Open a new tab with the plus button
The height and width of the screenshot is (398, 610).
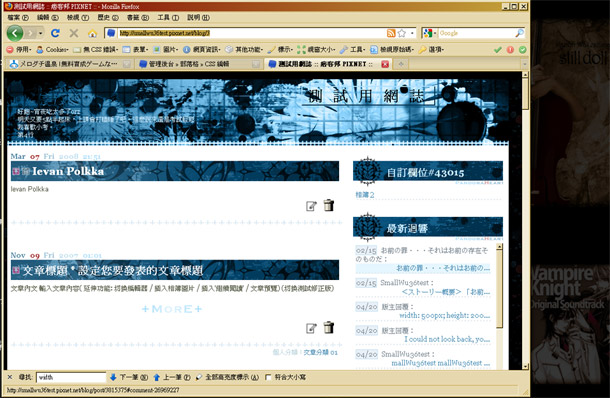(401, 64)
